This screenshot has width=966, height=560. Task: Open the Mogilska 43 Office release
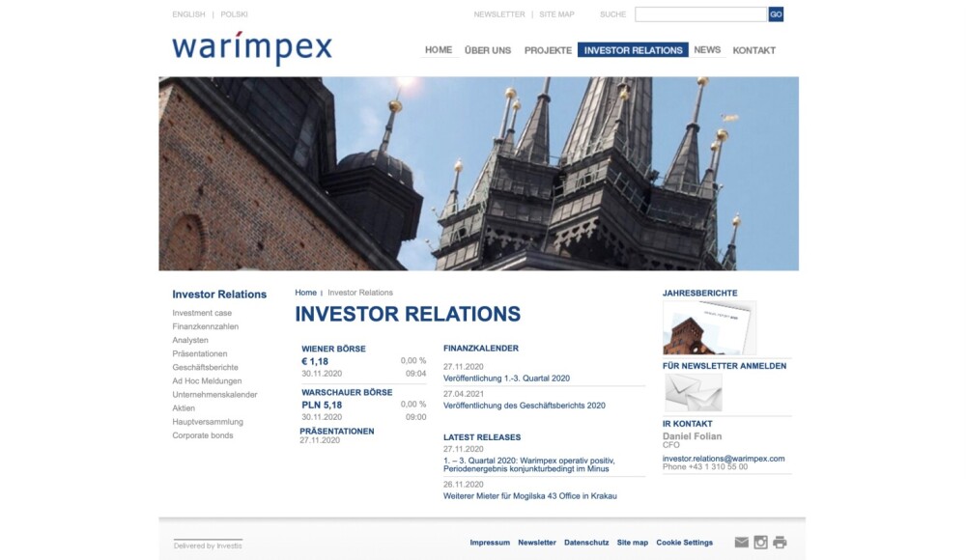529,496
